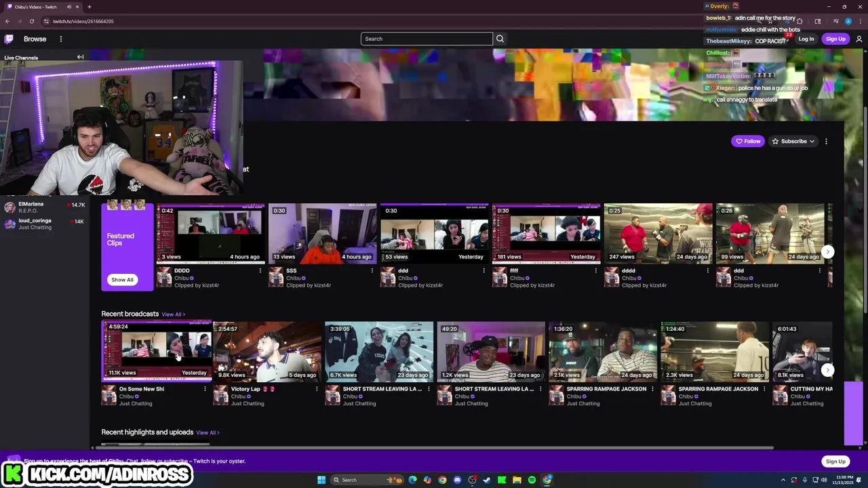Image resolution: width=868 pixels, height=488 pixels.
Task: Open options menu for SSS clip
Action: (x=372, y=270)
